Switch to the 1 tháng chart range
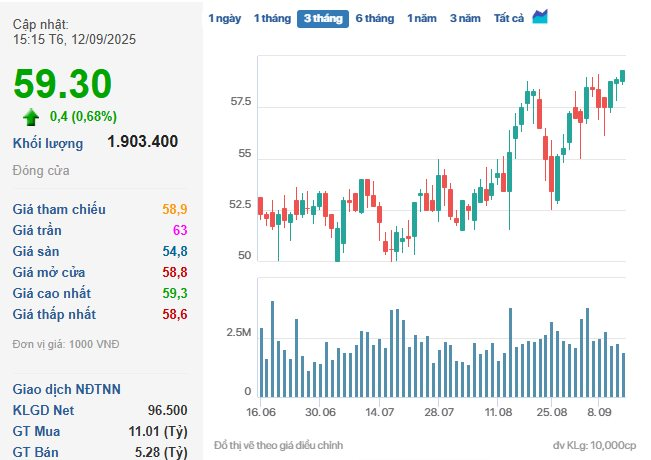Image resolution: width=651 pixels, height=460 pixels. 271,18
